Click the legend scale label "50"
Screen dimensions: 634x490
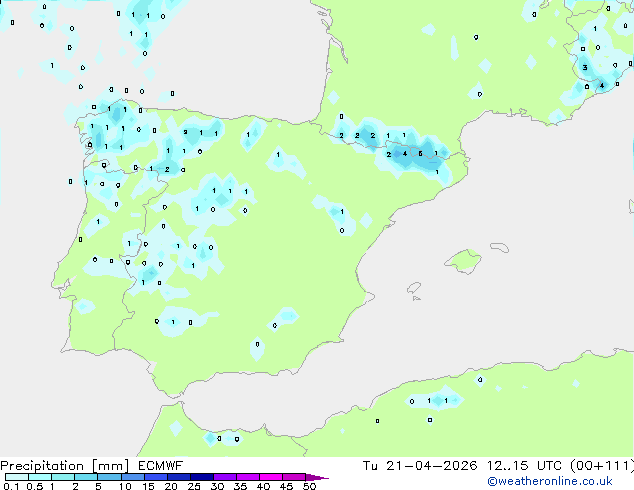[x=309, y=486]
